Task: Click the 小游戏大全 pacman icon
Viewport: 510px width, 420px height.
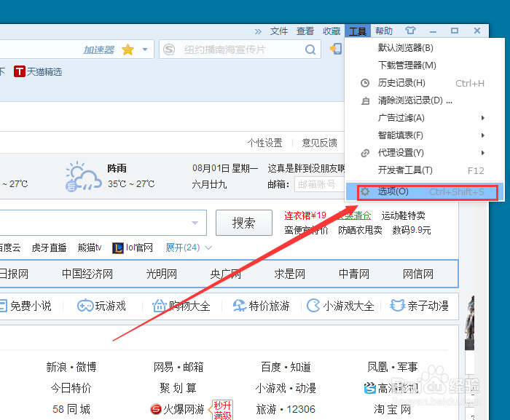Action: (x=313, y=306)
